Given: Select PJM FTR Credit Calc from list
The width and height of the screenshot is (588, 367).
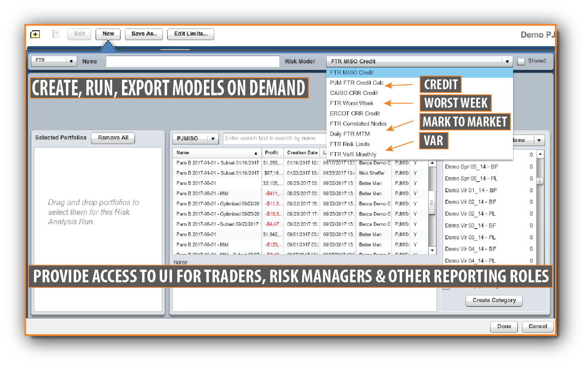Looking at the screenshot, I should [x=357, y=83].
